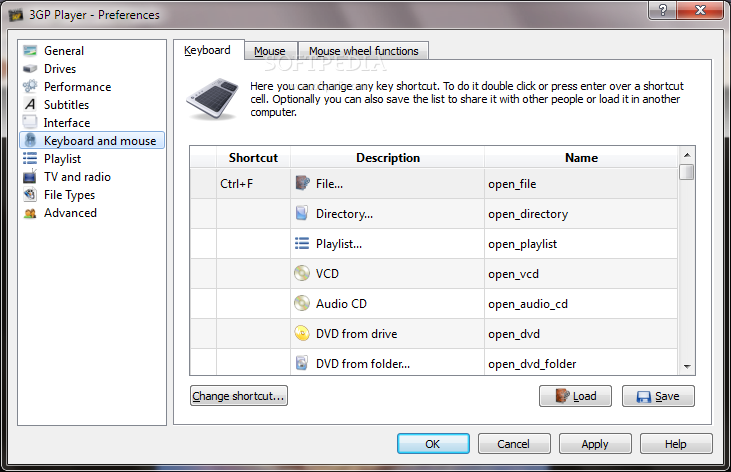Switch to Mouse wheel functions tab
This screenshot has height=472, width=731.
(363, 51)
